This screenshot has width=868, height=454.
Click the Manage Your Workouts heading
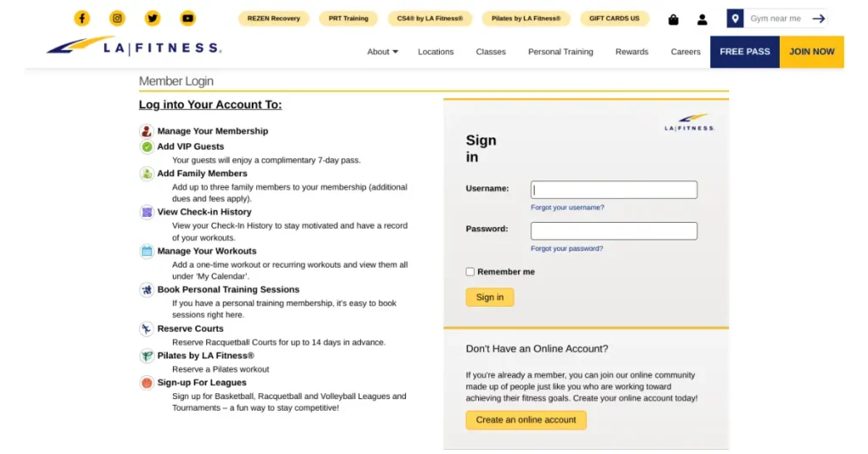click(207, 251)
